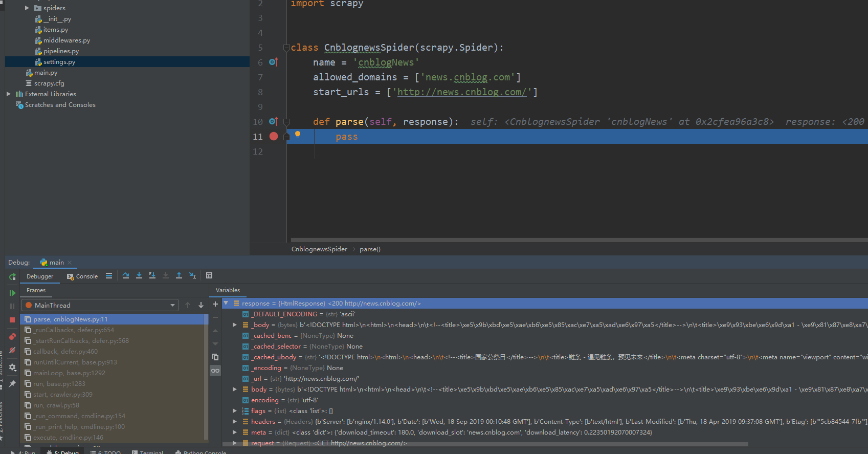868x454 pixels.
Task: Select the _url variable row
Action: coord(545,378)
